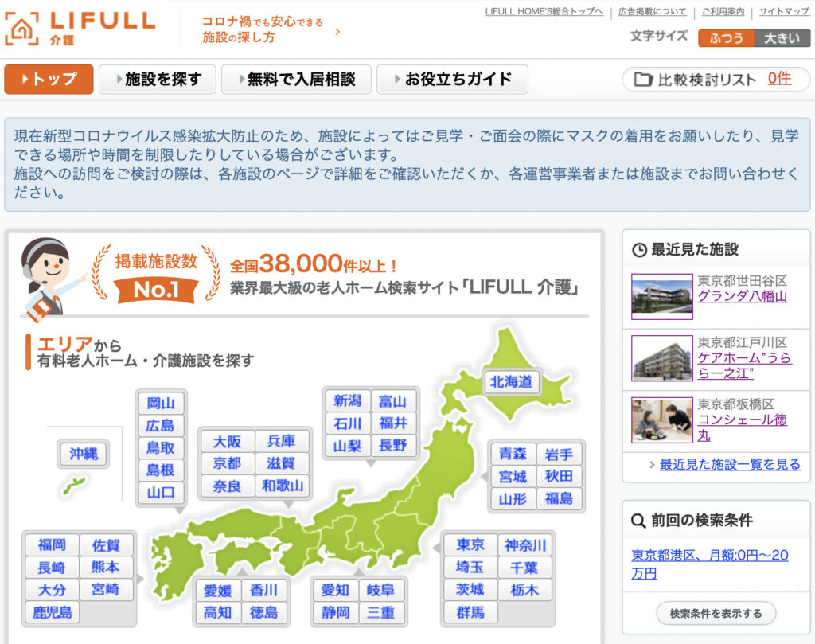The width and height of the screenshot is (815, 644).
Task: Open the お役立ちガイド menu
Action: (x=452, y=79)
